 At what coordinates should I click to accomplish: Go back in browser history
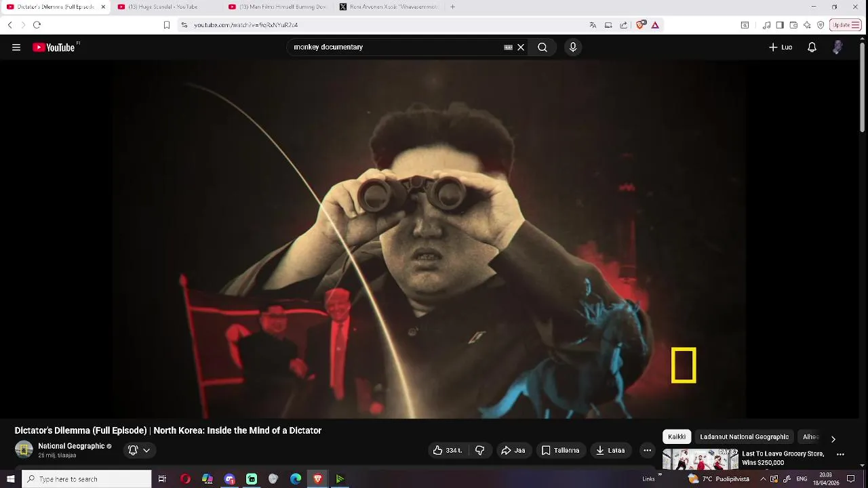coord(9,25)
